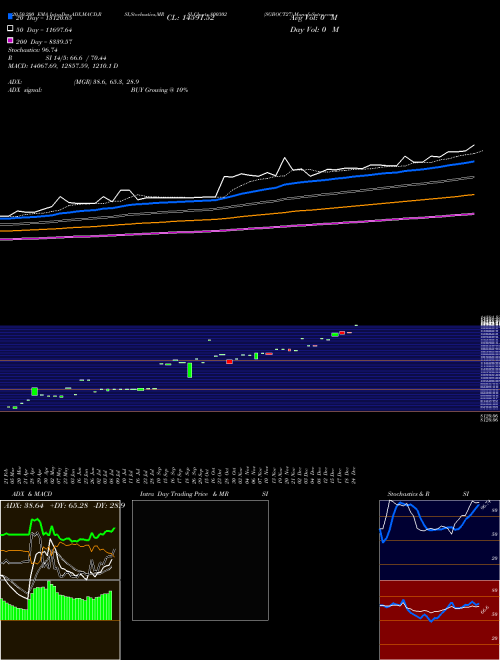Click the blue 20 Day EMA legend swatch

10,17
